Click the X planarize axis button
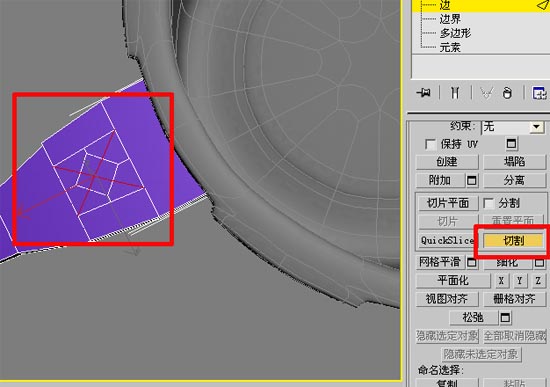This screenshot has width=550, height=387. tap(501, 280)
